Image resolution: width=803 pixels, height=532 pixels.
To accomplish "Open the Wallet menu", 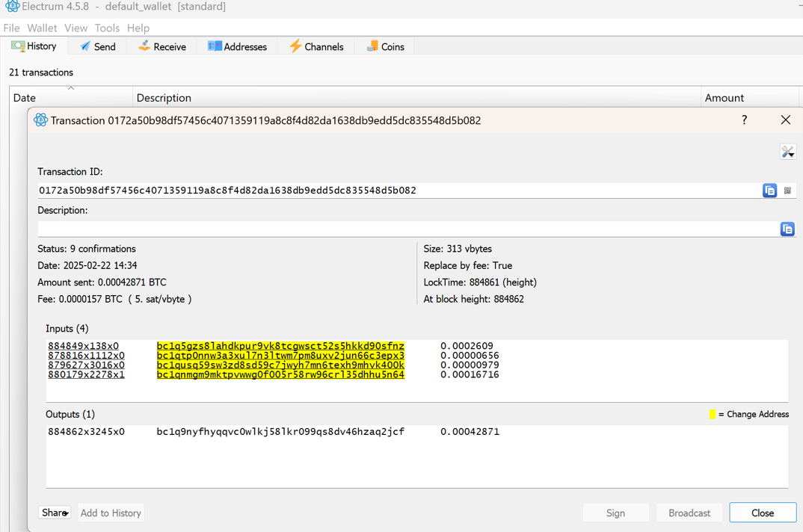I will (x=42, y=28).
